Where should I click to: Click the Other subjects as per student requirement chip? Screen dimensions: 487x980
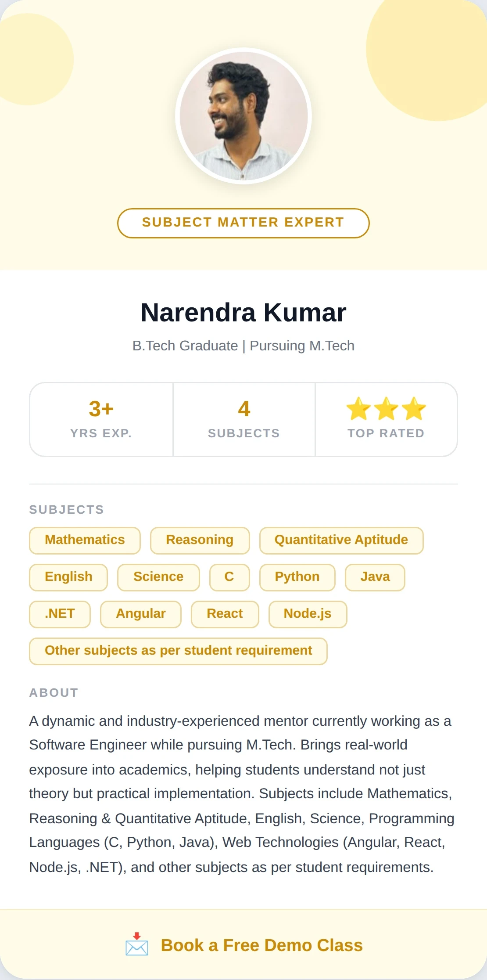[x=178, y=651]
